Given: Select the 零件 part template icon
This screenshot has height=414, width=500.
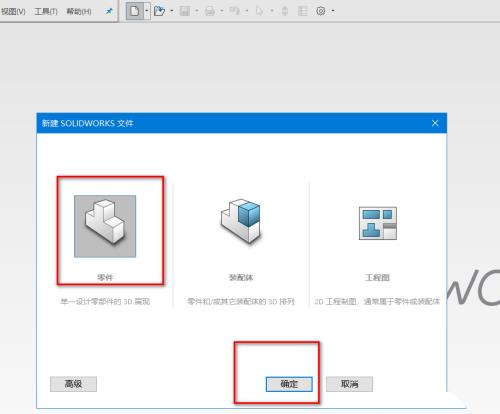Looking at the screenshot, I should coord(105,226).
